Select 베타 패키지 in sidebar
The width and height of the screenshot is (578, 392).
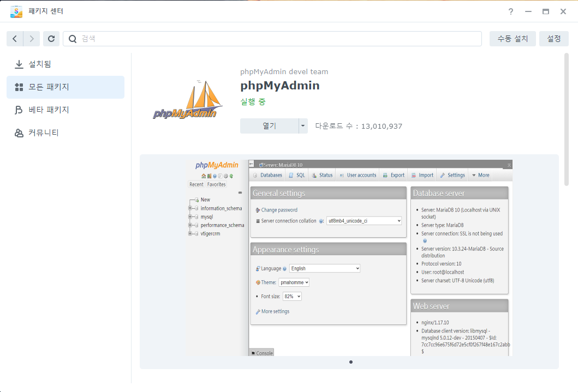tap(65, 110)
